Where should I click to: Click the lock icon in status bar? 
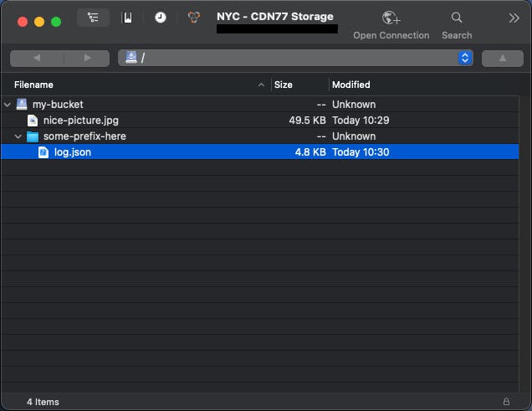506,402
